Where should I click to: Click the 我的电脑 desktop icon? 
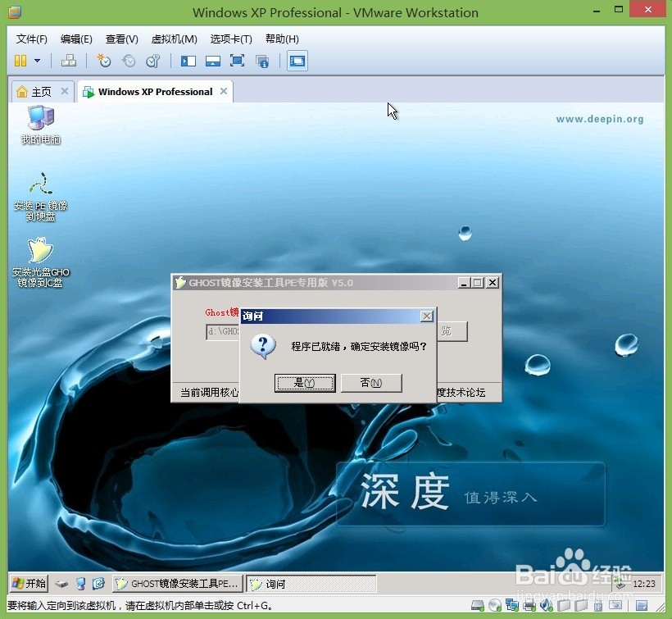point(41,125)
